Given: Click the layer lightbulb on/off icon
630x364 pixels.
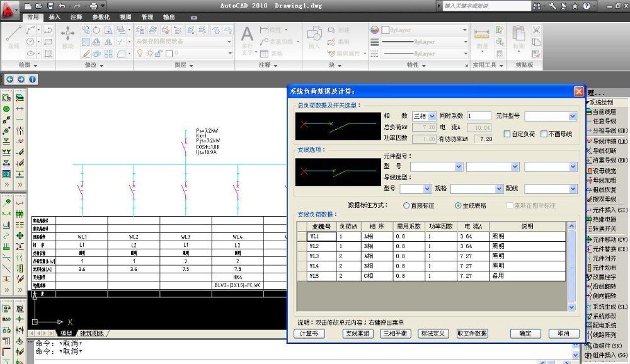Looking at the screenshot, I should [x=140, y=53].
